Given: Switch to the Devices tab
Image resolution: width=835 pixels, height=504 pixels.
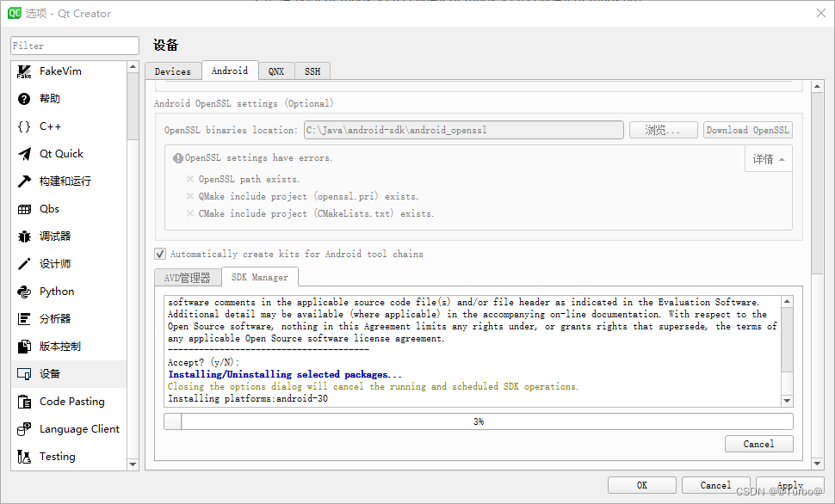Looking at the screenshot, I should pos(172,71).
